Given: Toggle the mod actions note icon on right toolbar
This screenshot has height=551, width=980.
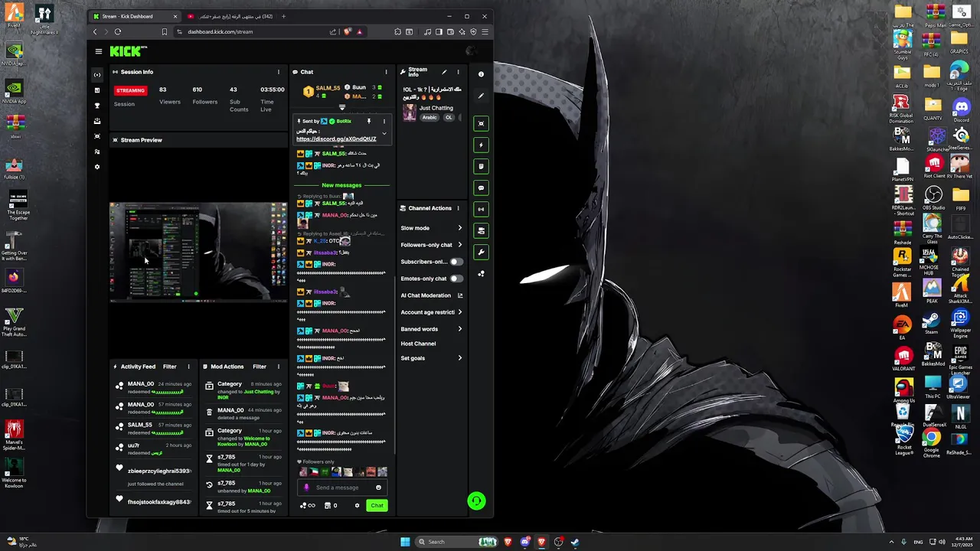Looking at the screenshot, I should [x=481, y=166].
